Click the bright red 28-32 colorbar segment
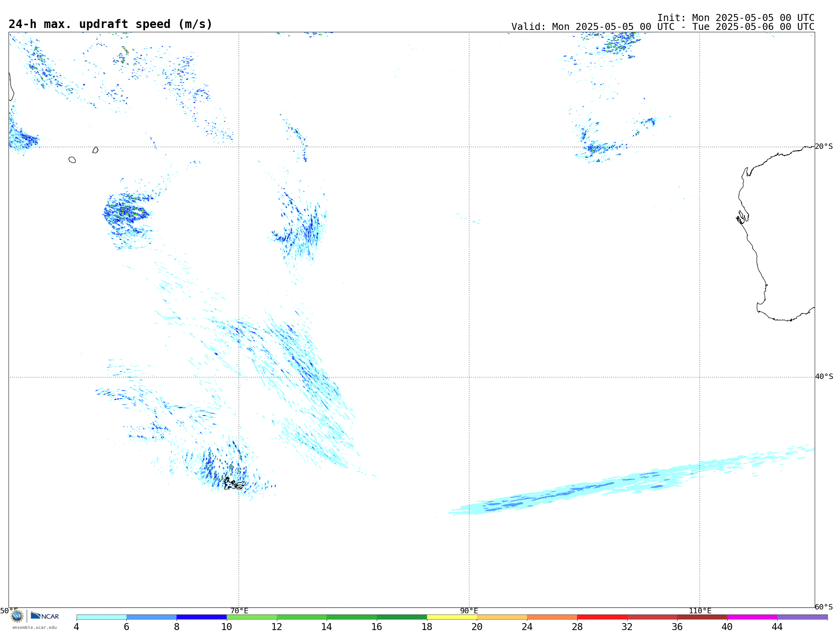Screen dimensions: 840x632 [602, 617]
